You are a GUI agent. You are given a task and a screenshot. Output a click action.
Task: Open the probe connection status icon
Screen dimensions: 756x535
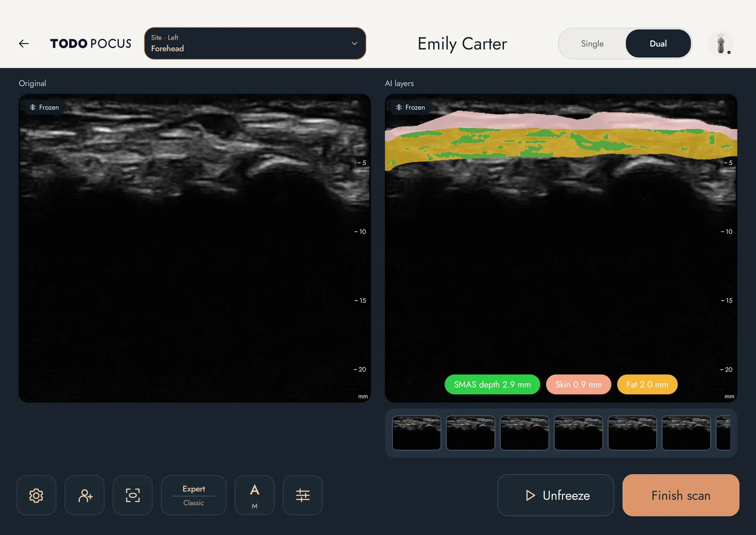click(721, 43)
